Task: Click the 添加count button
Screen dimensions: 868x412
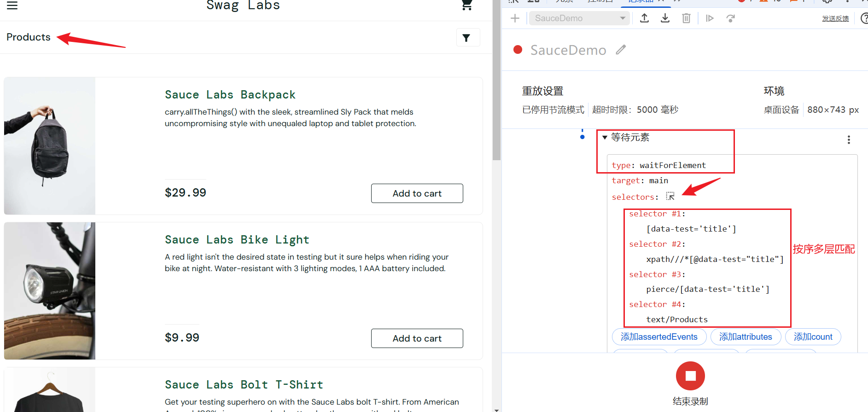Action: 813,337
